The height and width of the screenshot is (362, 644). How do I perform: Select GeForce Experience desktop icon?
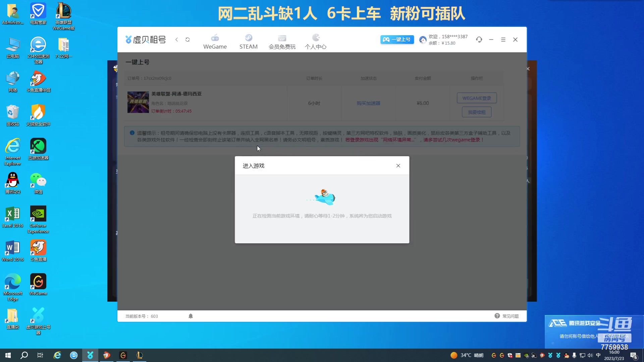point(38,220)
